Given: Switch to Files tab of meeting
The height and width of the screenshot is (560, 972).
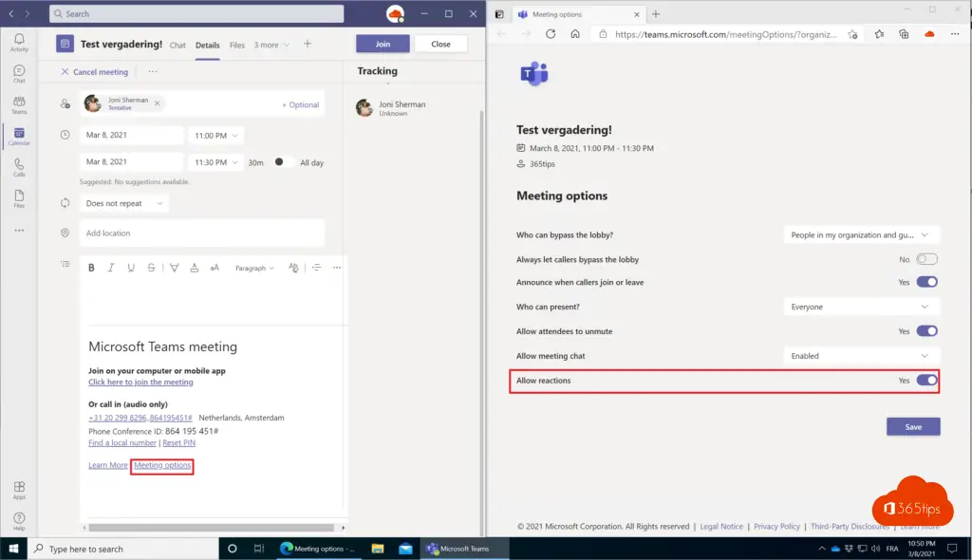Looking at the screenshot, I should 236,45.
